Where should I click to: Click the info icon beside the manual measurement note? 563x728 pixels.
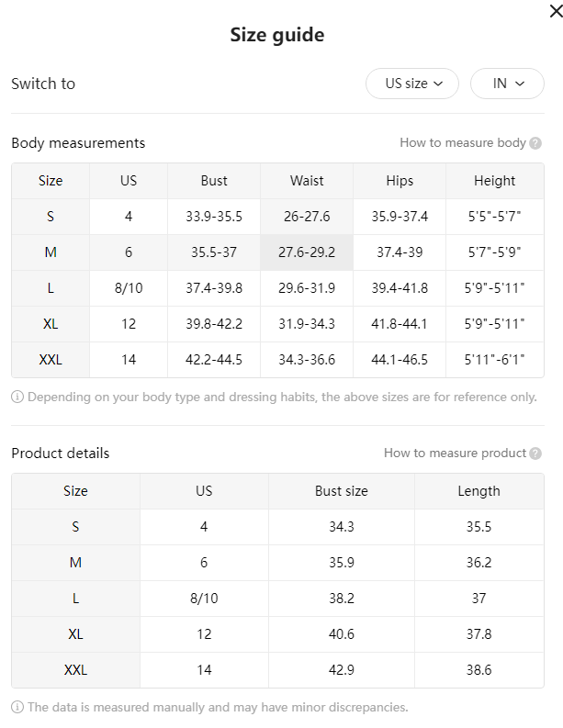click(x=17, y=707)
